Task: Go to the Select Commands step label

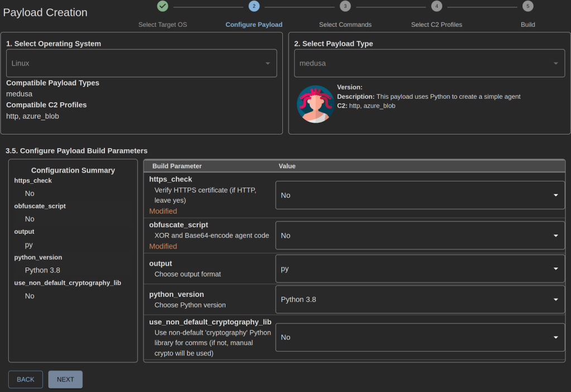Action: click(x=345, y=25)
